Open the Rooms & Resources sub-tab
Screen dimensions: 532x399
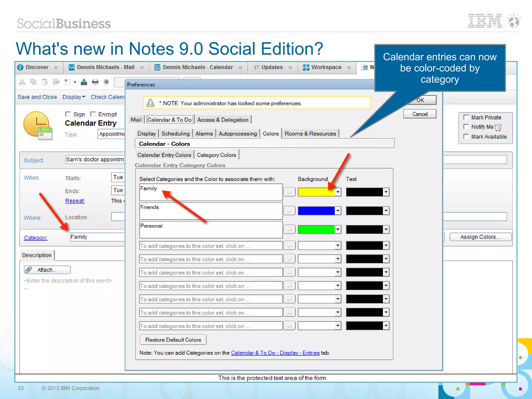point(310,134)
